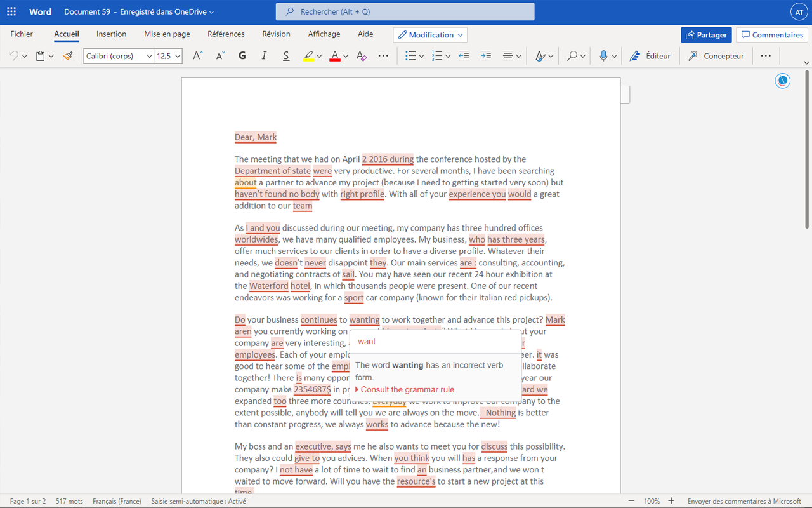Toggle italic formatting
This screenshot has height=508, width=812.
coord(264,56)
